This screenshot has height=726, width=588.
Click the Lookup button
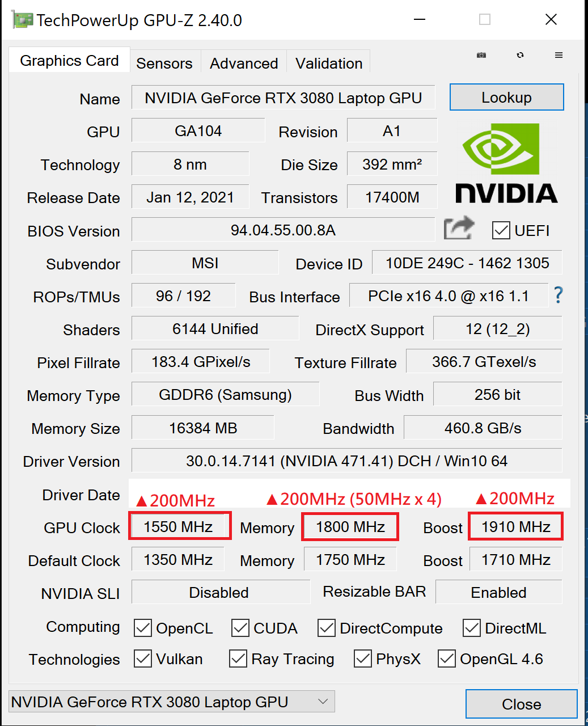coord(506,98)
